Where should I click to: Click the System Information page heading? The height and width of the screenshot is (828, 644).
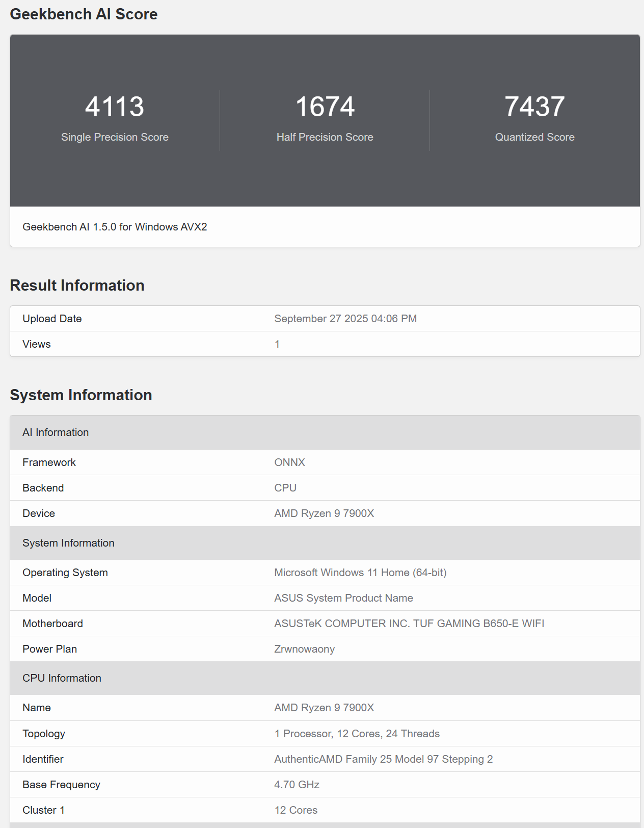[x=81, y=395]
